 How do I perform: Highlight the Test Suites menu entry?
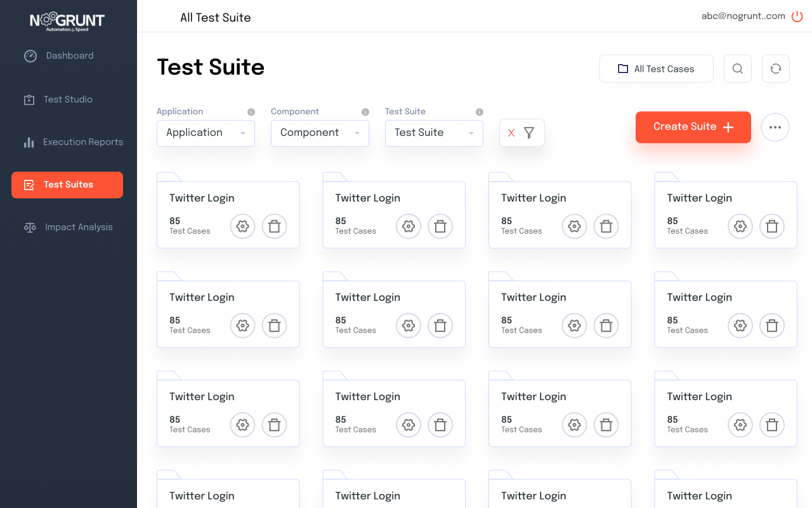[x=67, y=185]
